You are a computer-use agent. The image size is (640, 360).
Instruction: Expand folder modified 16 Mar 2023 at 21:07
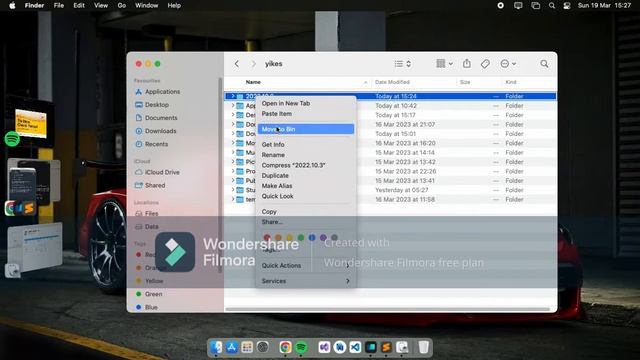(x=233, y=124)
